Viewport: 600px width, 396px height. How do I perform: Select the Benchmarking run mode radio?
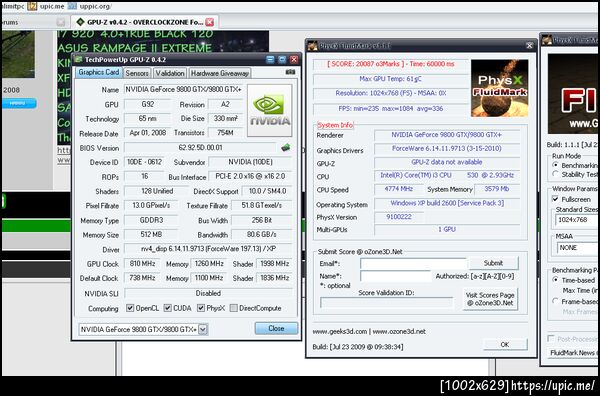[x=556, y=165]
